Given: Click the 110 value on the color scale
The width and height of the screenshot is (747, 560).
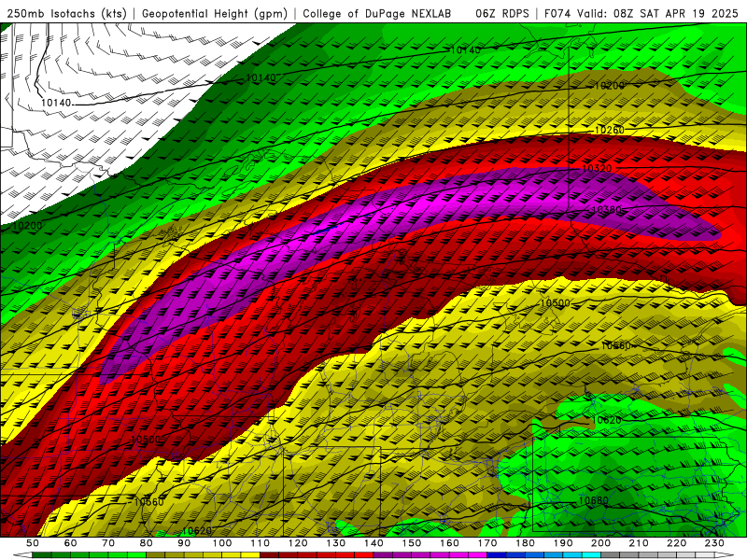Looking at the screenshot, I should coord(261,543).
